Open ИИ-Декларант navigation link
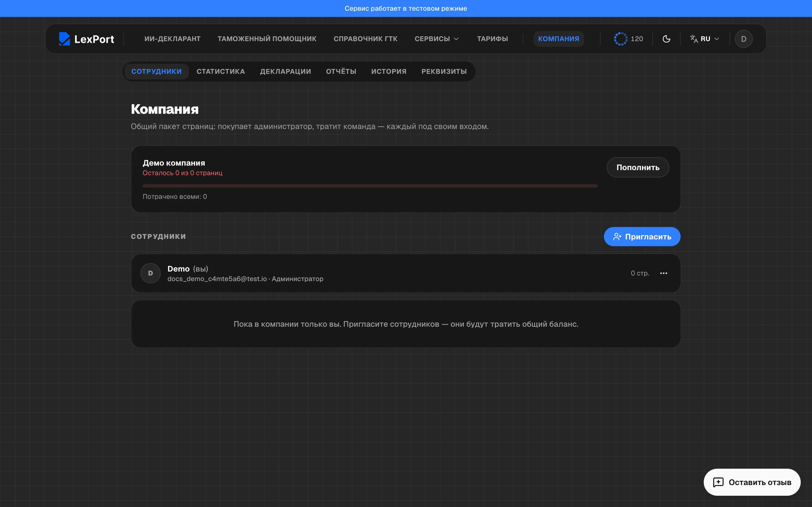 [172, 39]
